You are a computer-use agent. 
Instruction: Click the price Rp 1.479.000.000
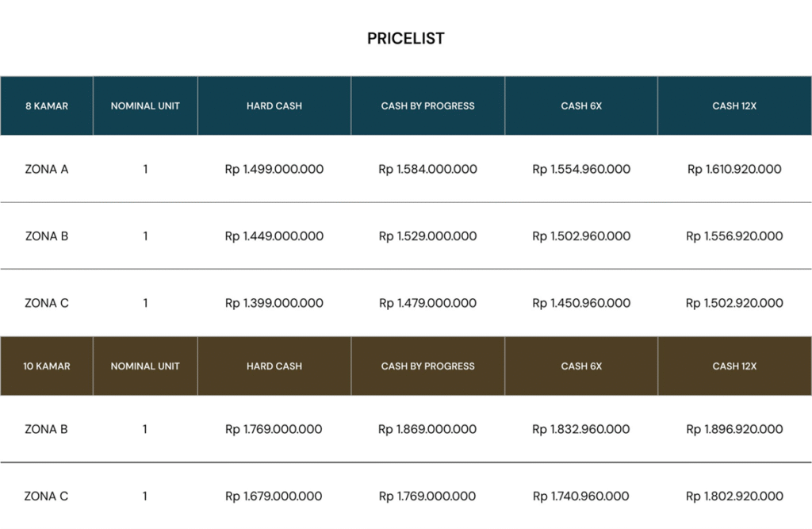tap(427, 303)
